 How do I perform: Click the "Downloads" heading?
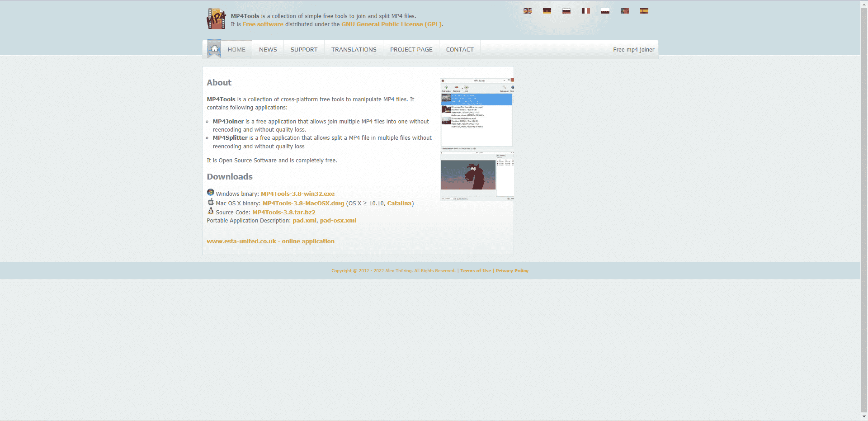(x=230, y=177)
